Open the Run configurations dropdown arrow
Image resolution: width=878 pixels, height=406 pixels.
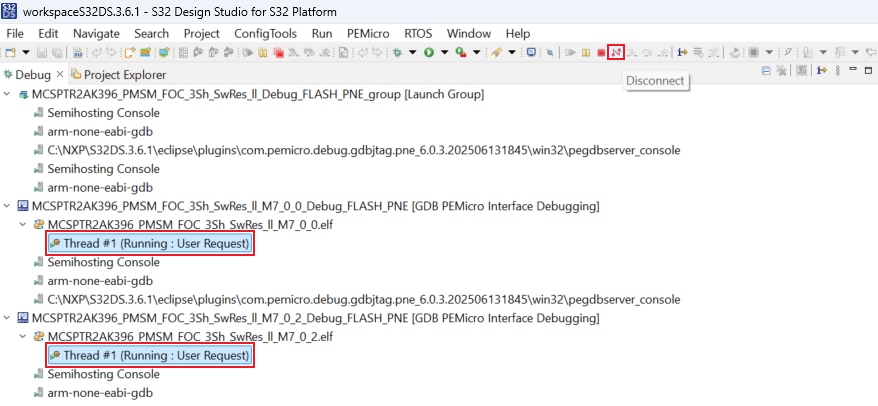(443, 52)
